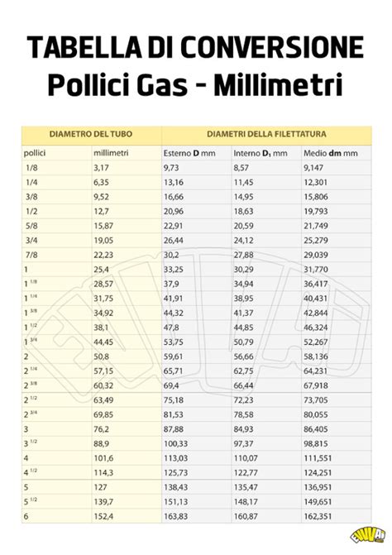This screenshot has width=392, height=555.
Task: Click the 24,12 Interno value
Action: pyautogui.click(x=243, y=241)
